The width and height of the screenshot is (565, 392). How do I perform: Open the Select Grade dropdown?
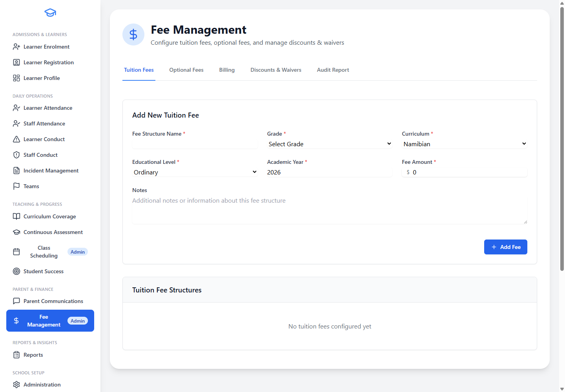click(330, 144)
